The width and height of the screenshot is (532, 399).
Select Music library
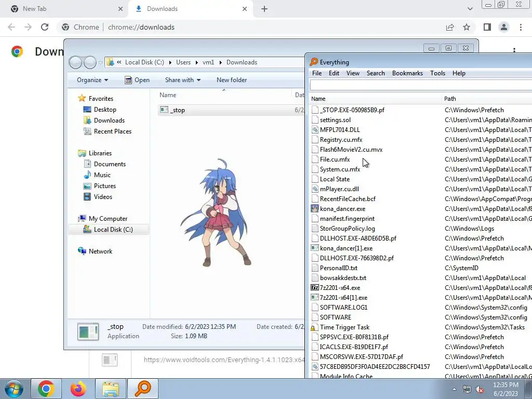(102, 175)
